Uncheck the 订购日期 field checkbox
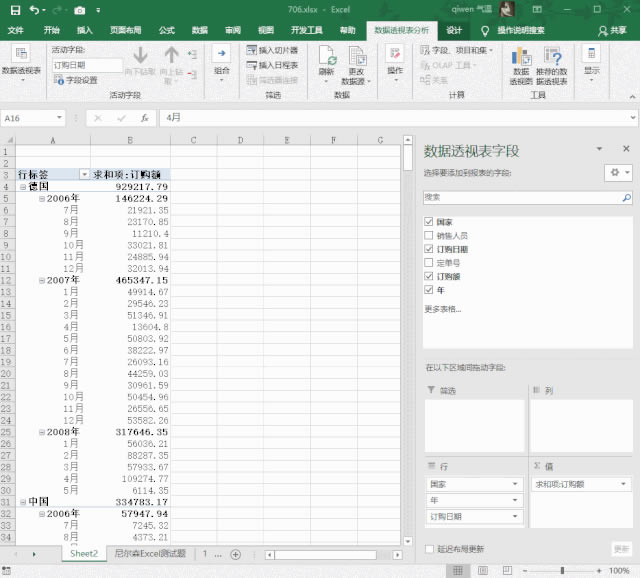Screen dimensions: 640x578 pos(429,249)
